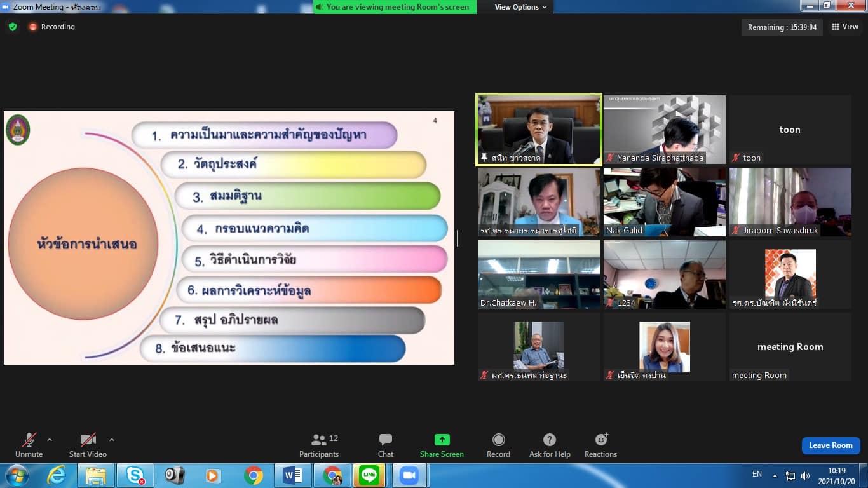The image size is (868, 488).
Task: Click the EN language indicator in tray
Action: 757,474
